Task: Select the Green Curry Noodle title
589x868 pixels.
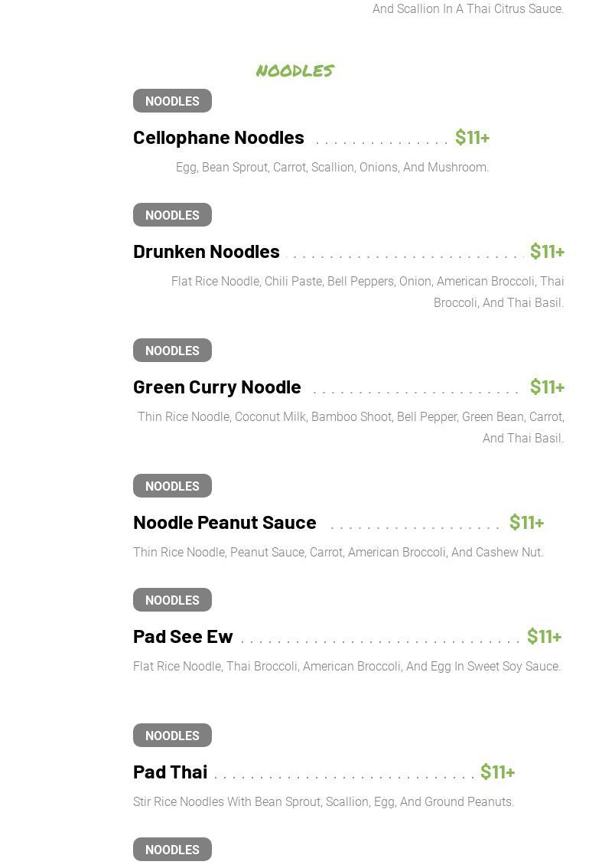Action: [217, 387]
